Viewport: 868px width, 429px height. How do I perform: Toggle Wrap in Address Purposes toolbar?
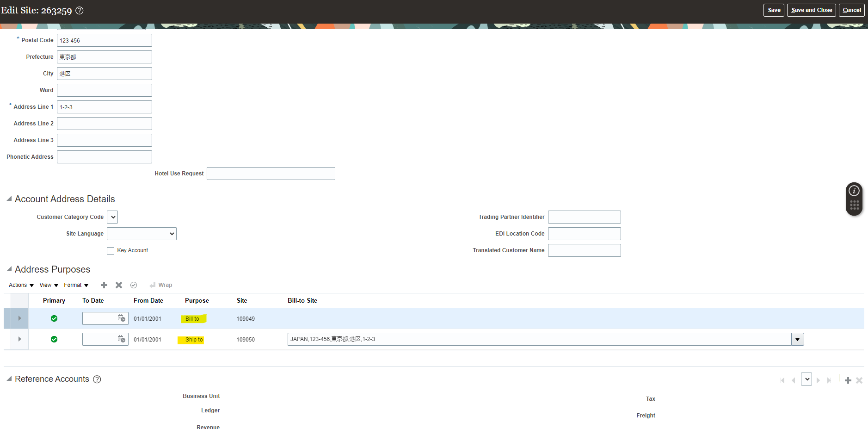[x=161, y=285]
